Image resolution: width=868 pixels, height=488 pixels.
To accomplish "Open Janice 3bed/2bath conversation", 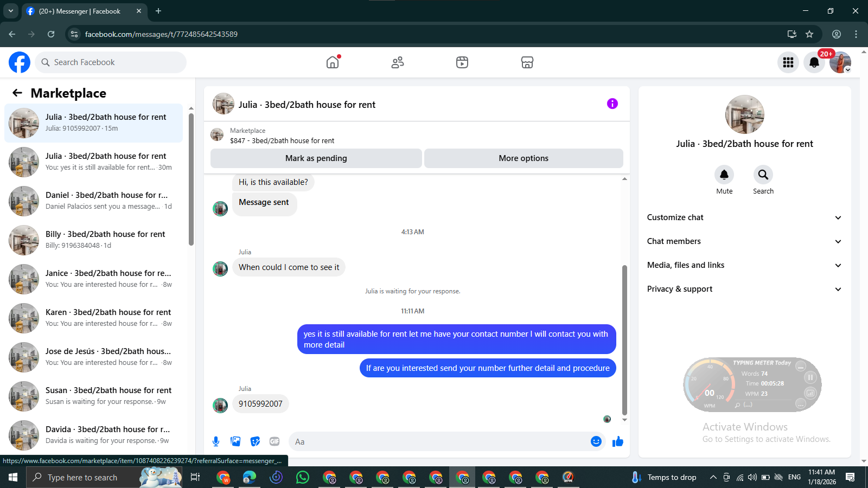I will [94, 279].
